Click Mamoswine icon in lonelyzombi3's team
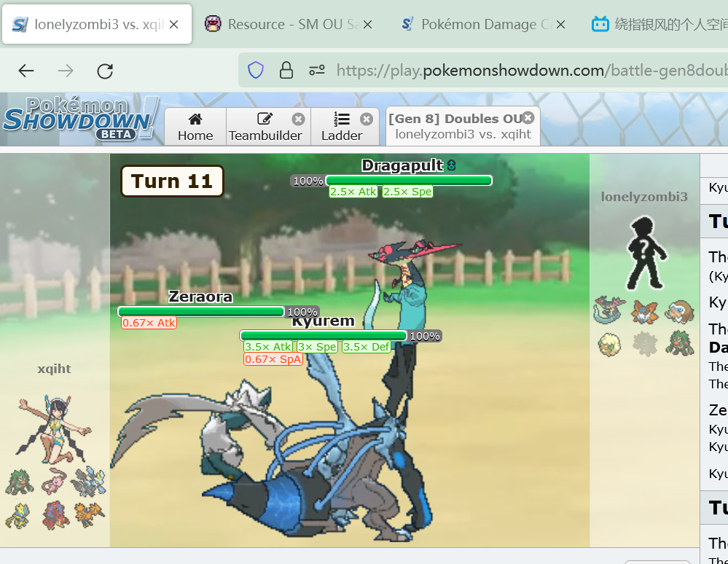The height and width of the screenshot is (564, 728). 679,311
